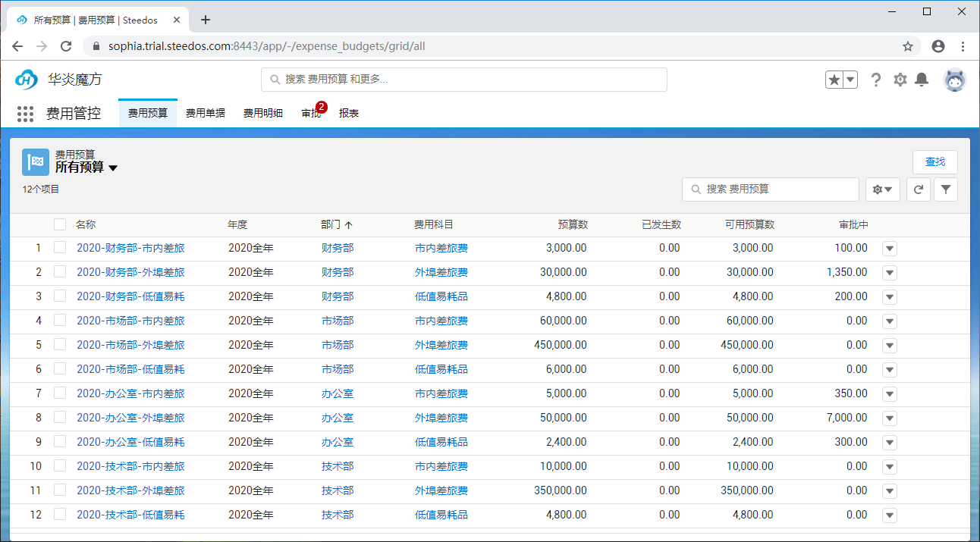Open the favorites dropdown arrow beside the star

click(850, 79)
